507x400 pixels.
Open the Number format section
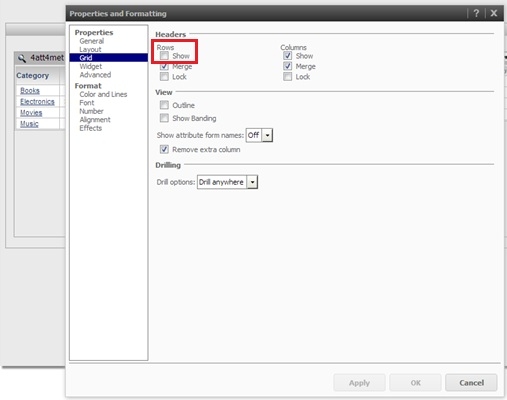91,111
